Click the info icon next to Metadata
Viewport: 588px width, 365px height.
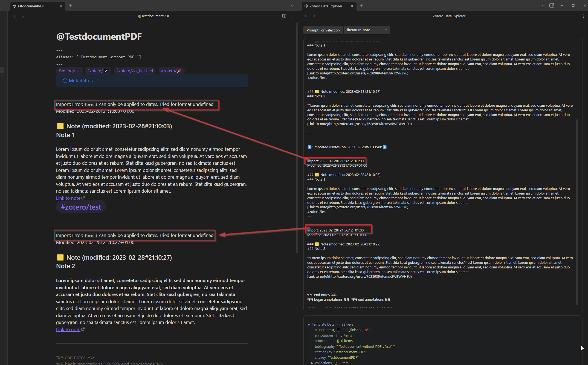tap(65, 81)
